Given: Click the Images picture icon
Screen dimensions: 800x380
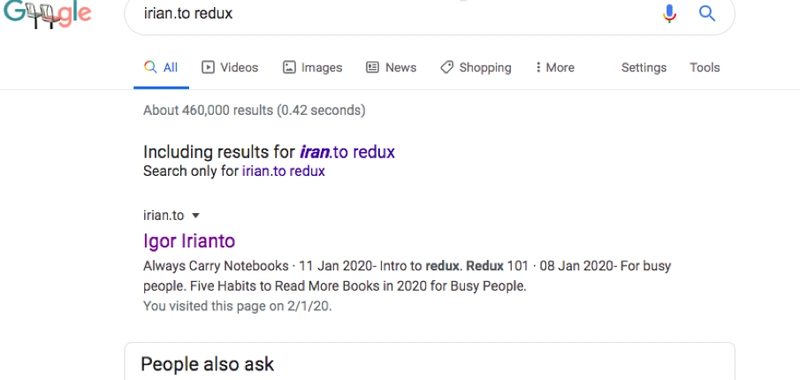Looking at the screenshot, I should [289, 67].
